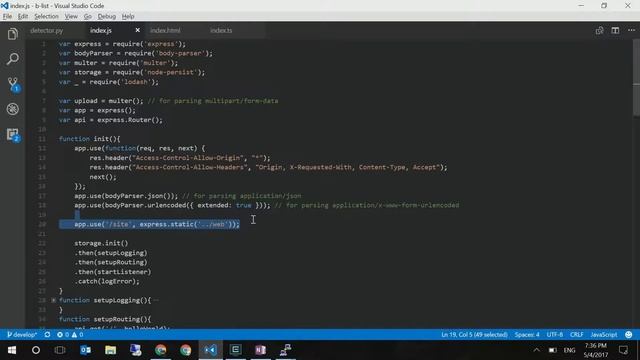Image resolution: width=640 pixels, height=360 pixels.
Task: Click the .then(startListener) line
Action: [113, 272]
